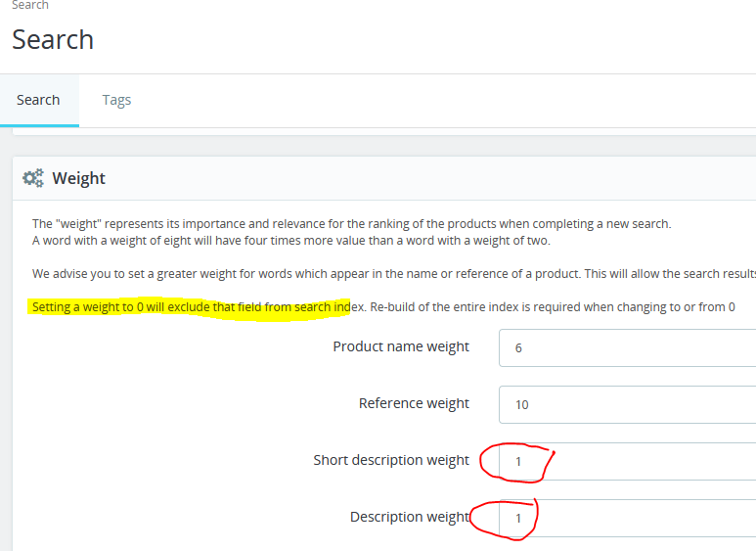This screenshot has height=551, width=756.
Task: Click the sentence explaining what weight represents
Action: (351, 224)
